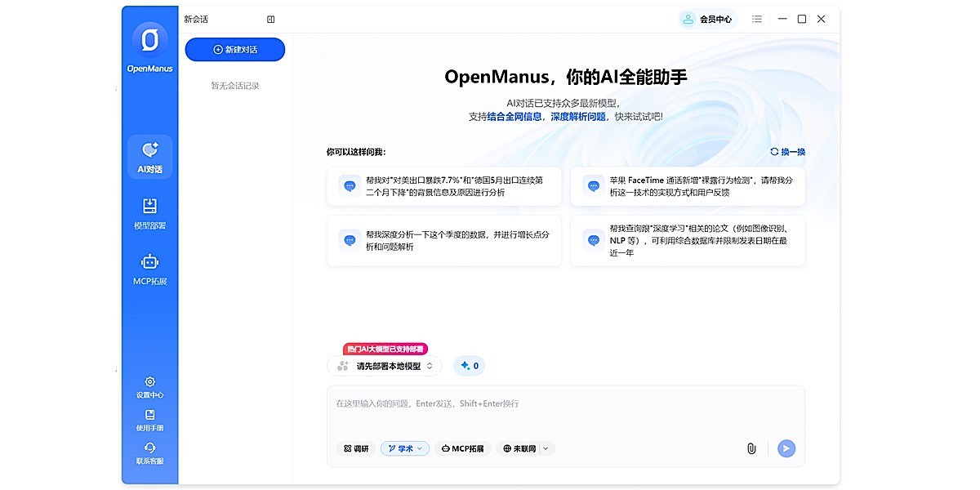Toggle 未联网 network mode
Image resolution: width=980 pixels, height=490 pixels.
click(520, 448)
